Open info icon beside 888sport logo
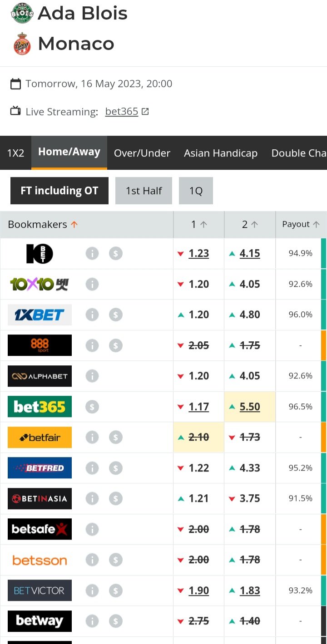327x644 pixels. [x=92, y=345]
